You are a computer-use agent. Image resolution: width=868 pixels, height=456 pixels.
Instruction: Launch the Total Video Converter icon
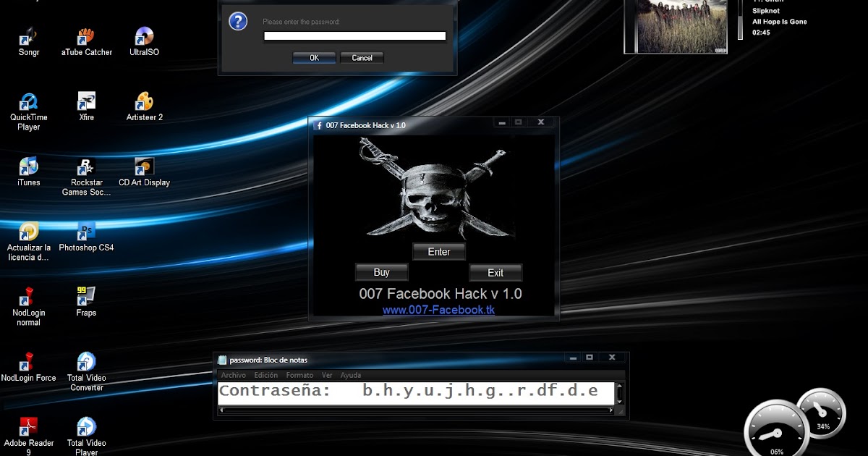coord(87,372)
